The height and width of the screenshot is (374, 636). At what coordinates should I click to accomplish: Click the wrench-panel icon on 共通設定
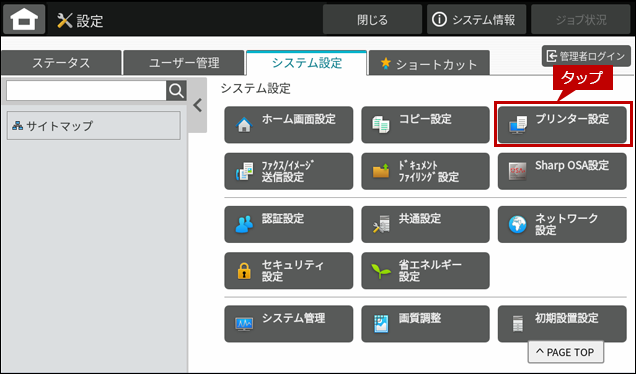click(x=381, y=224)
